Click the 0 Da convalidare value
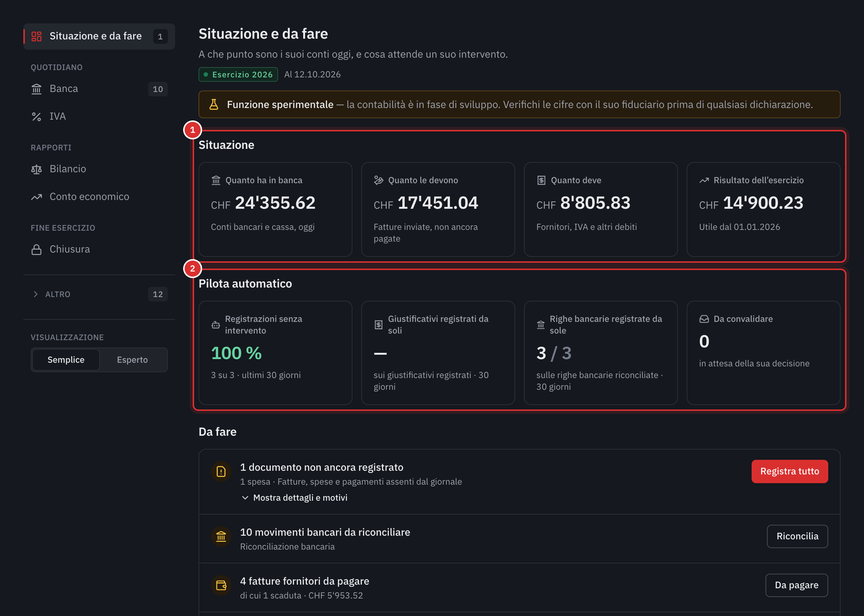The height and width of the screenshot is (616, 864). [x=704, y=341]
